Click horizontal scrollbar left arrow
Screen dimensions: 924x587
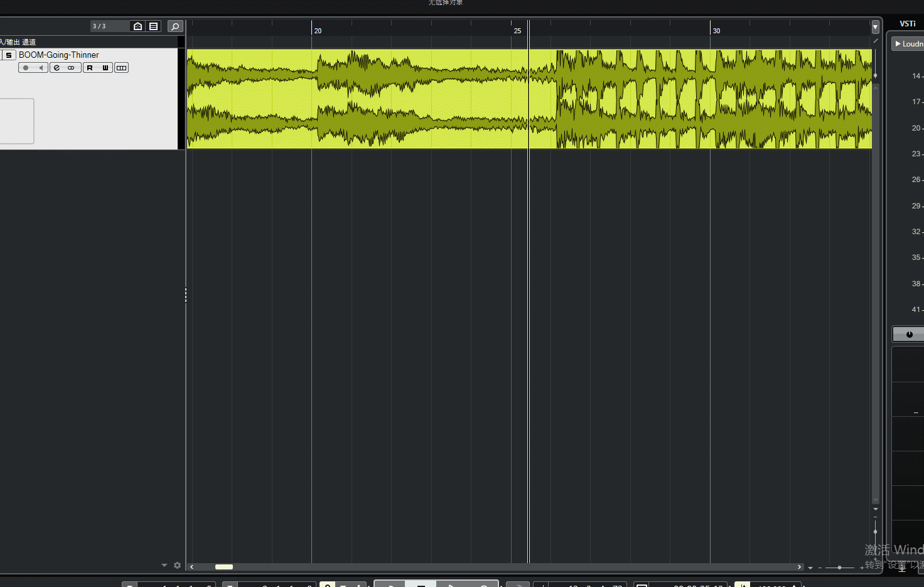[x=192, y=567]
